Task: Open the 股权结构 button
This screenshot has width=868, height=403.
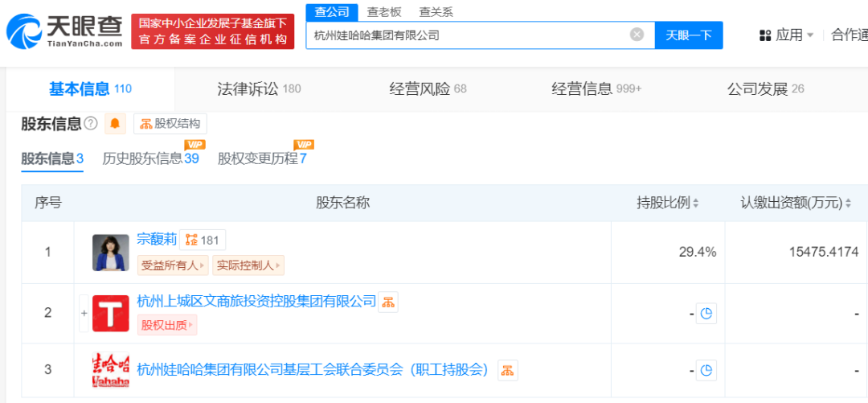Action: [x=170, y=124]
